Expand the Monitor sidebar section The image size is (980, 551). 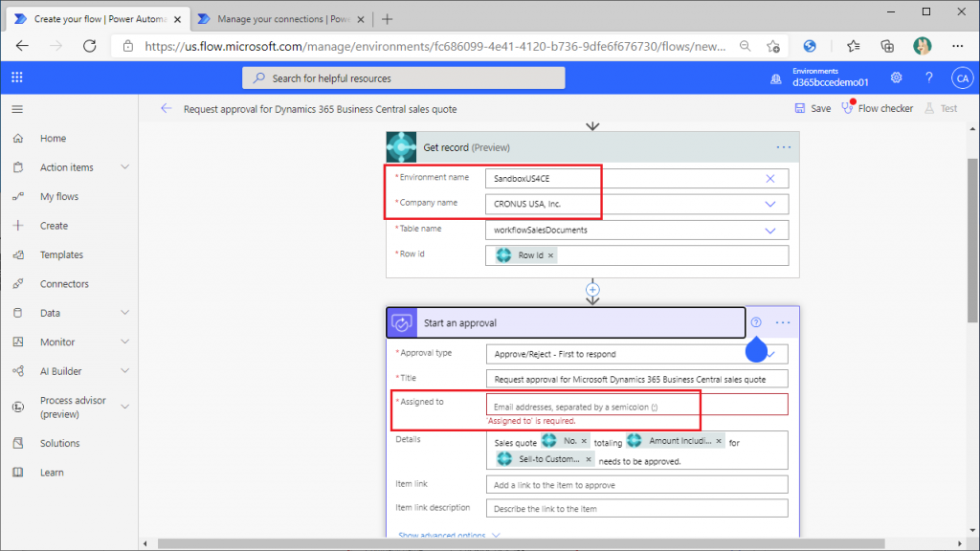125,342
